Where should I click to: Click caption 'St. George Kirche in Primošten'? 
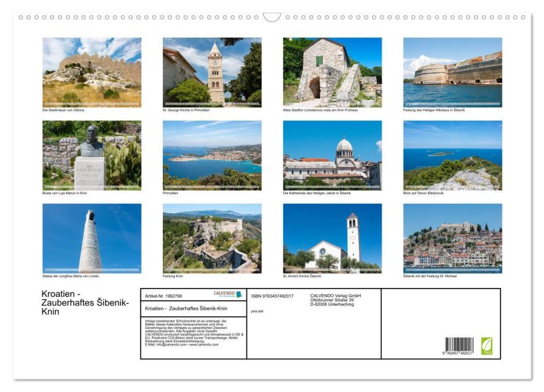186,110
